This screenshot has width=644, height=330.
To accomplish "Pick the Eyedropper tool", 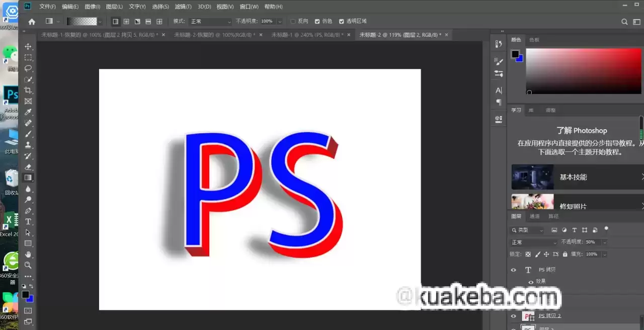I will 28,112.
